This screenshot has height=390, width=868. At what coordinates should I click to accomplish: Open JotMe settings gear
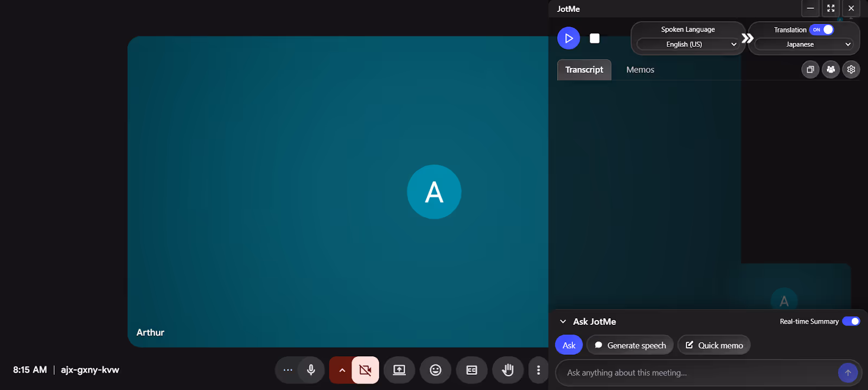click(x=851, y=69)
